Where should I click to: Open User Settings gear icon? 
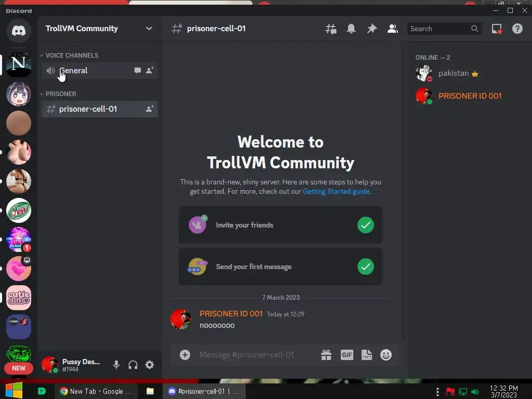coord(150,365)
